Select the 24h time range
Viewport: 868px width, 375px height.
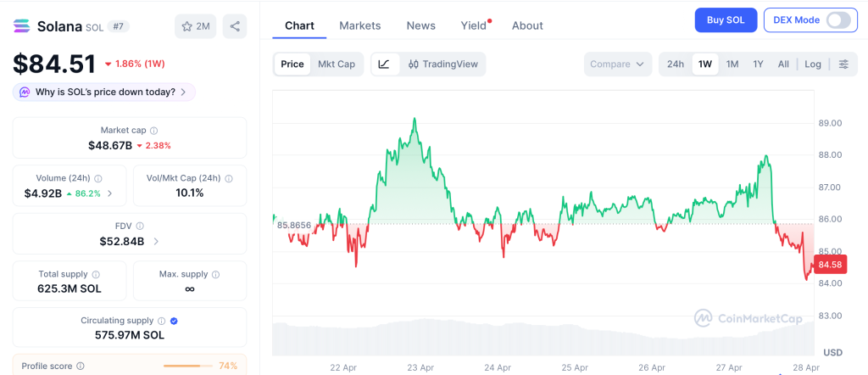[676, 64]
